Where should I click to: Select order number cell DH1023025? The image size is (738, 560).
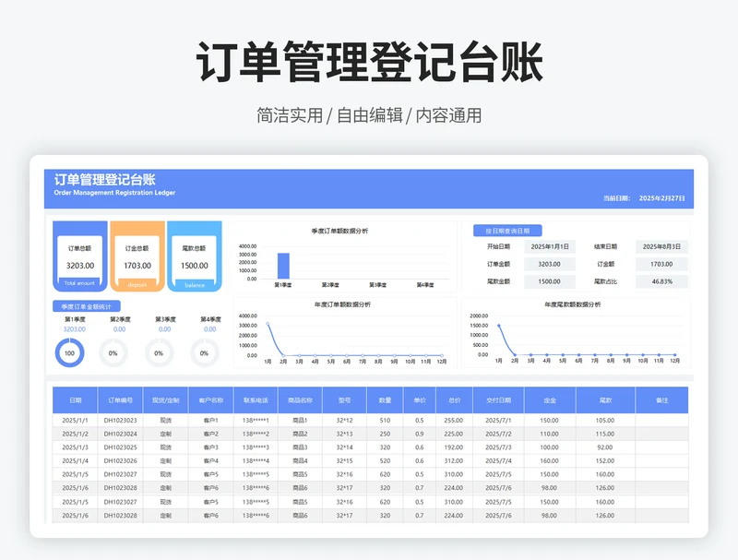[x=120, y=447]
